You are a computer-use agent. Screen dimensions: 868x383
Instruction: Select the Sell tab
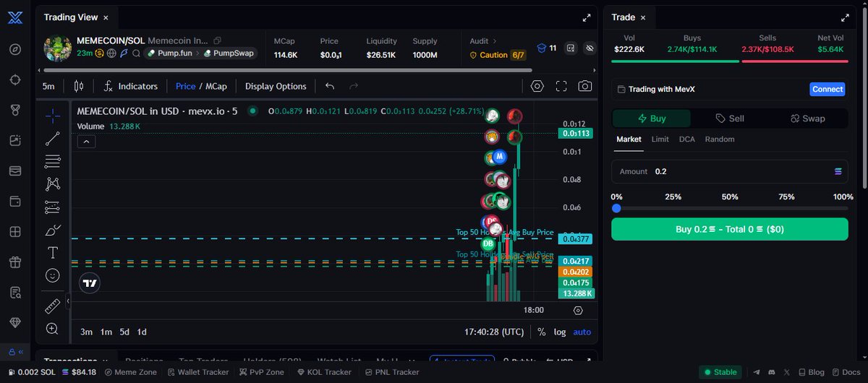(x=730, y=119)
